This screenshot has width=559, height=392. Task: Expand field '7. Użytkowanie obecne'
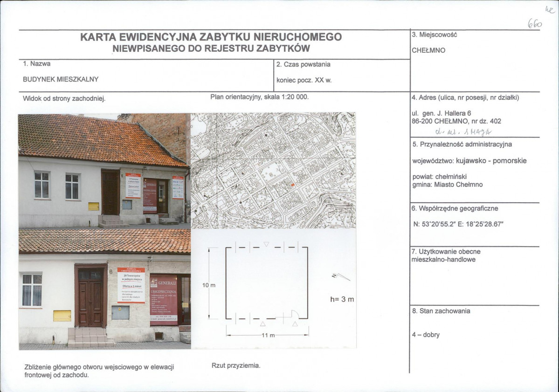pos(445,251)
